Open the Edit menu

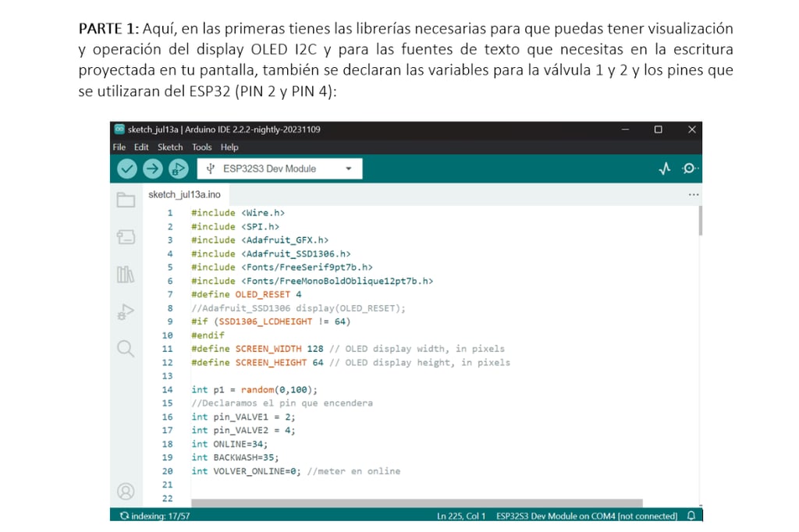pos(141,147)
